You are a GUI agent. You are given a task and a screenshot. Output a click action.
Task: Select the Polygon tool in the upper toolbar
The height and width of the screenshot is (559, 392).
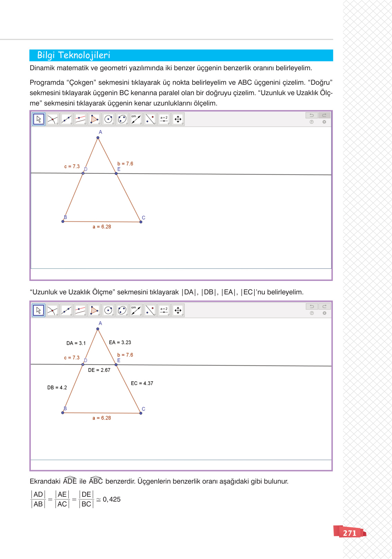94,119
